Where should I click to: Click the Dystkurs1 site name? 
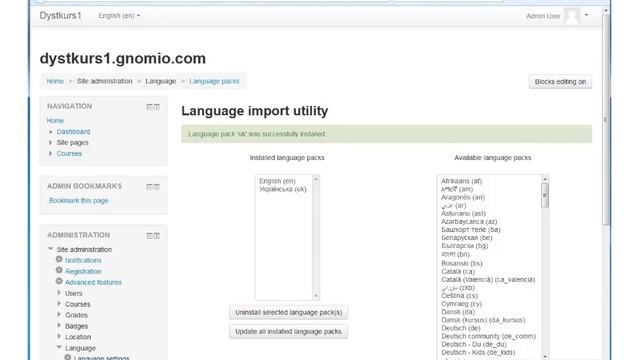[x=60, y=16]
